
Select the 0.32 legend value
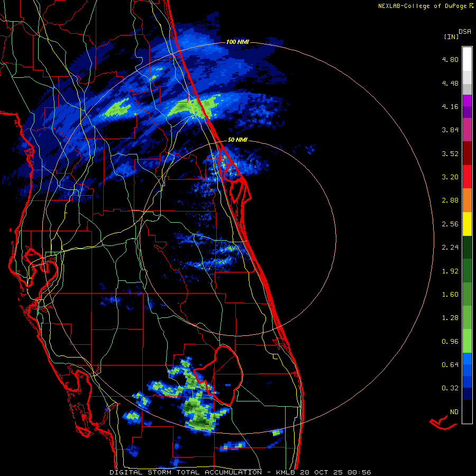tap(450, 388)
